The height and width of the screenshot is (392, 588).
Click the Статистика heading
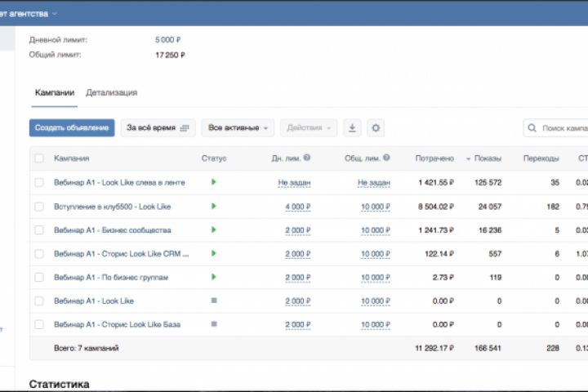point(60,384)
